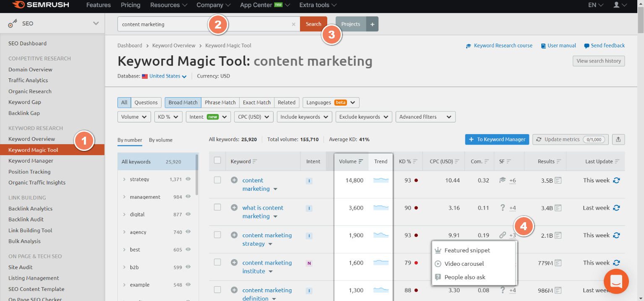Click the Update metrics button

[571, 140]
